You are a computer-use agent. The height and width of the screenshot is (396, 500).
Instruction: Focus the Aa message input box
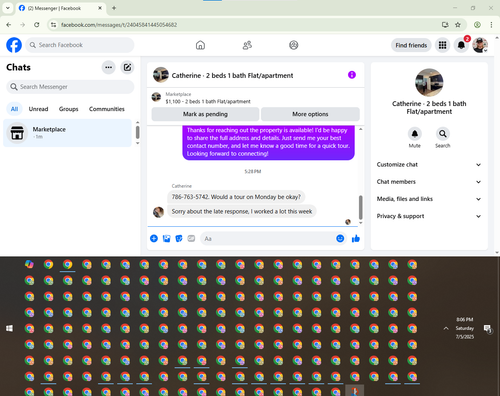click(x=268, y=239)
